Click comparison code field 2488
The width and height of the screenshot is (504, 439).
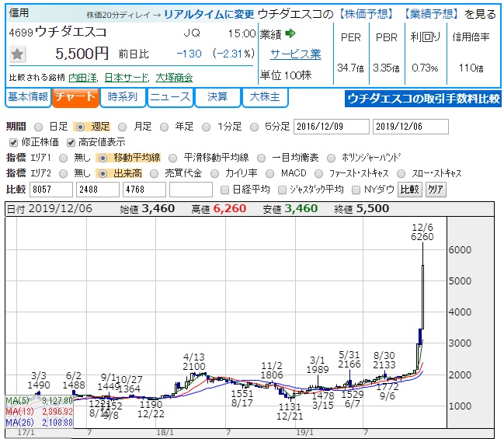(98, 190)
